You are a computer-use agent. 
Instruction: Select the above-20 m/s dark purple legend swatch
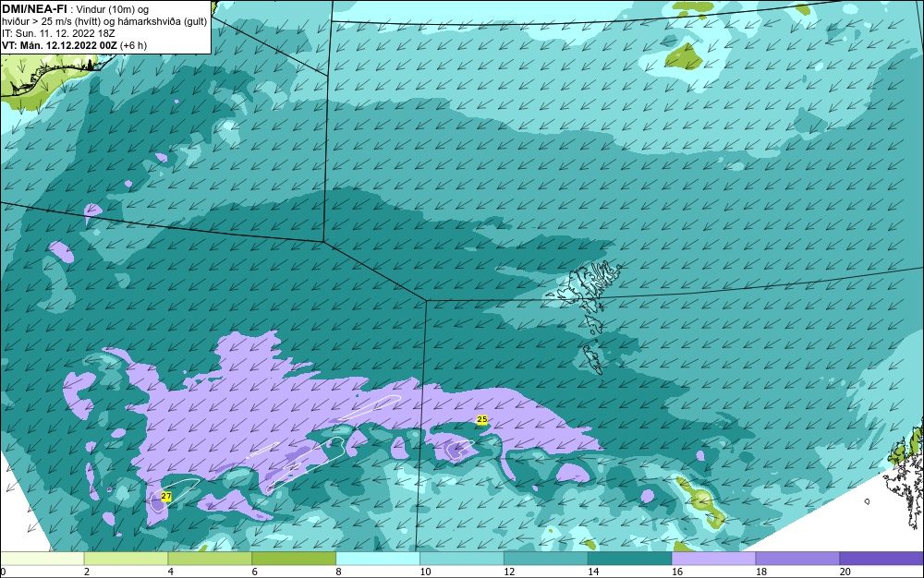tap(881, 559)
